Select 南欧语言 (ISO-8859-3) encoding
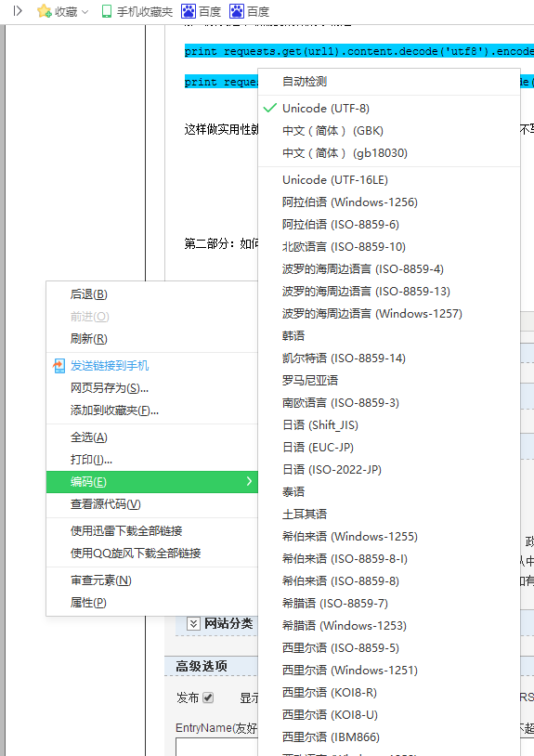The width and height of the screenshot is (534, 756). click(389, 402)
